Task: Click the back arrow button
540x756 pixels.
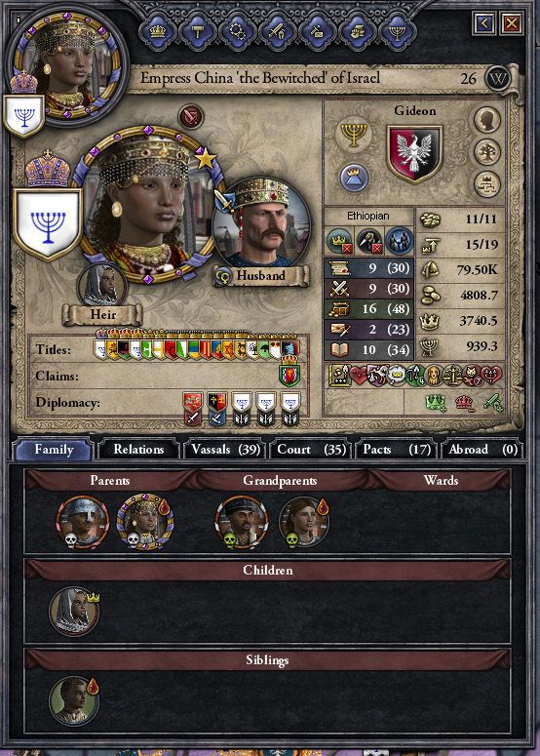Action: (x=483, y=22)
